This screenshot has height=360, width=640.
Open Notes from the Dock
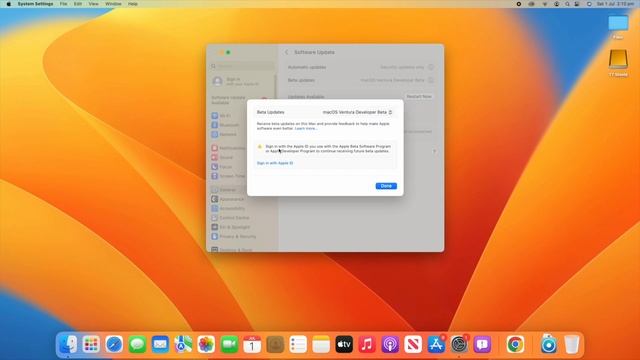tap(321, 344)
